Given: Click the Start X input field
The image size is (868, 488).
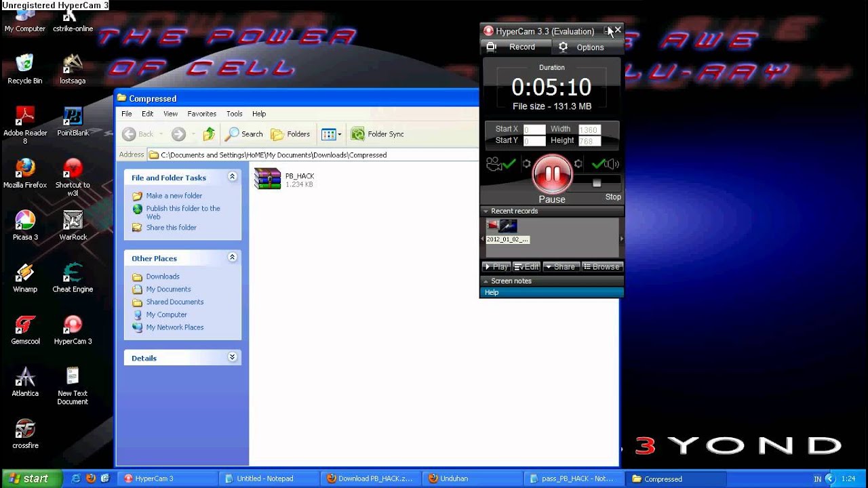Looking at the screenshot, I should point(534,129).
